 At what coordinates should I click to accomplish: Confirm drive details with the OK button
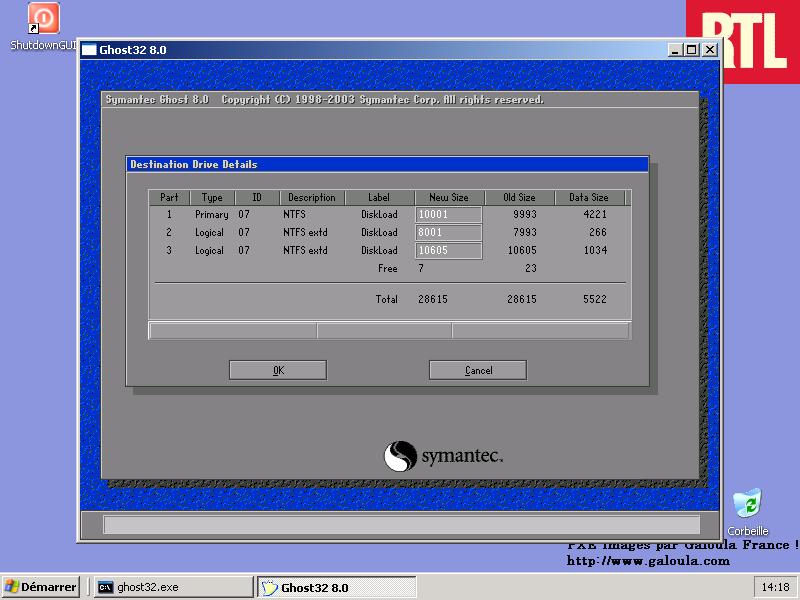pos(278,370)
